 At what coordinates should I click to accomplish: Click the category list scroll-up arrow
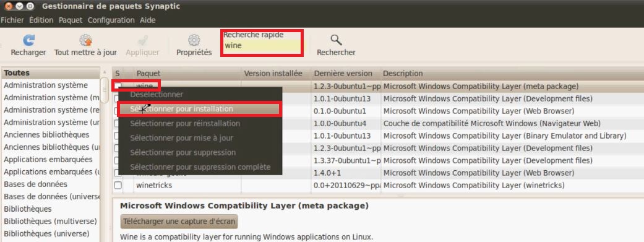(x=105, y=72)
